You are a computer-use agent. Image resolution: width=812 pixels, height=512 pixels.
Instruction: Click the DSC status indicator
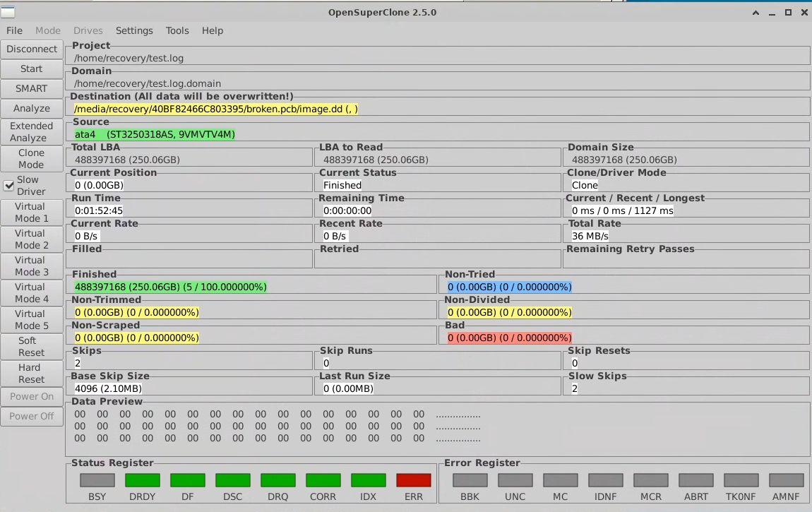click(232, 480)
